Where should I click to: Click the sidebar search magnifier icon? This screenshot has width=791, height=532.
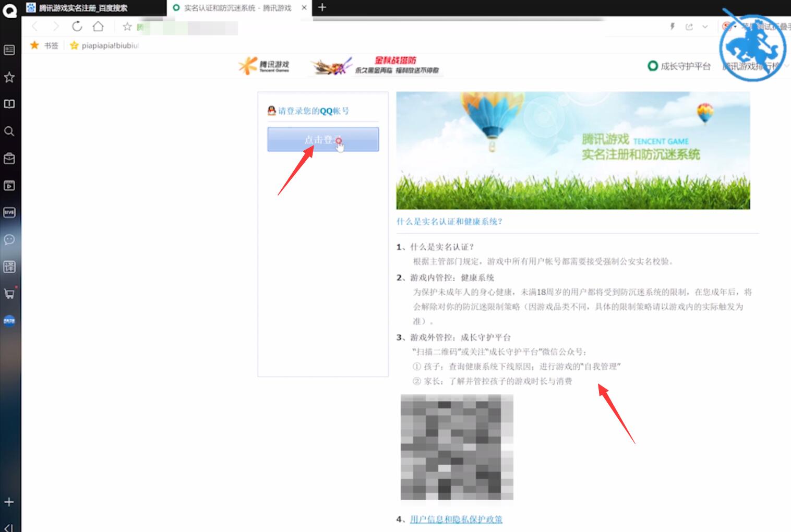tap(9, 131)
